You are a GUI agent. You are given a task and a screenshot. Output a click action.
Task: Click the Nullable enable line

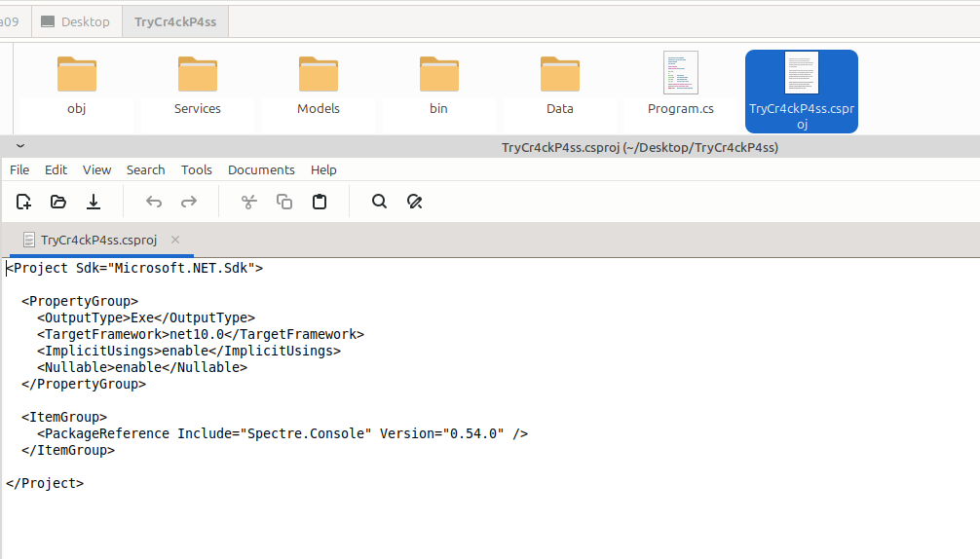pos(142,367)
